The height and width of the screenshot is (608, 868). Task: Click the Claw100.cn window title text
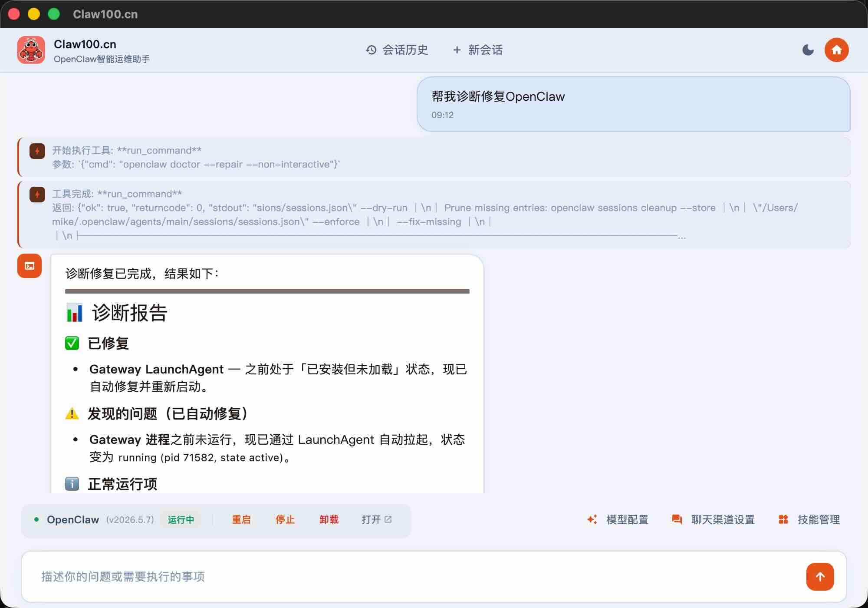click(105, 14)
